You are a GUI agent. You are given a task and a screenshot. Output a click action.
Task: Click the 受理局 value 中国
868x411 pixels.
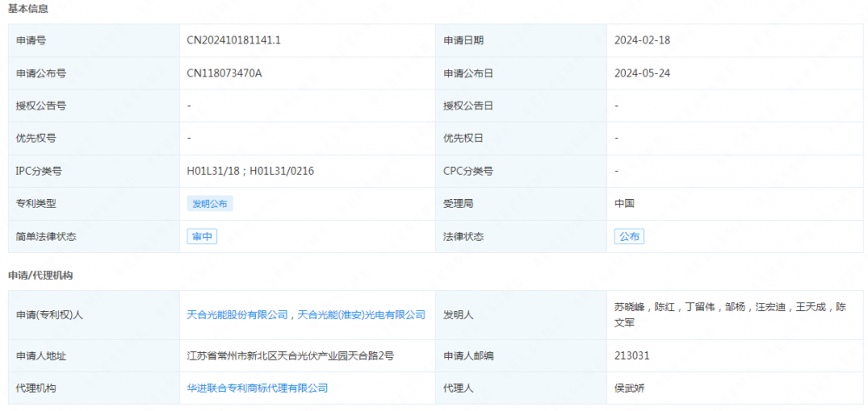pyautogui.click(x=624, y=203)
